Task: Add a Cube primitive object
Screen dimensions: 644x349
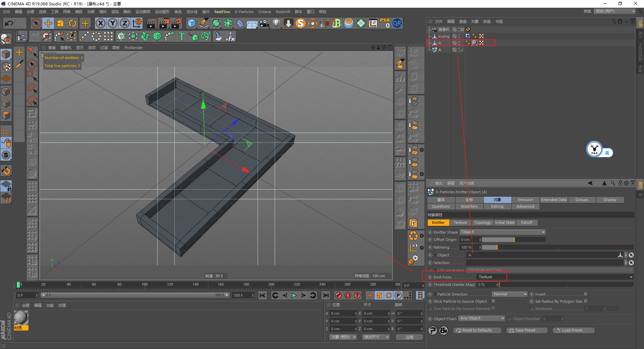Action: [x=192, y=23]
